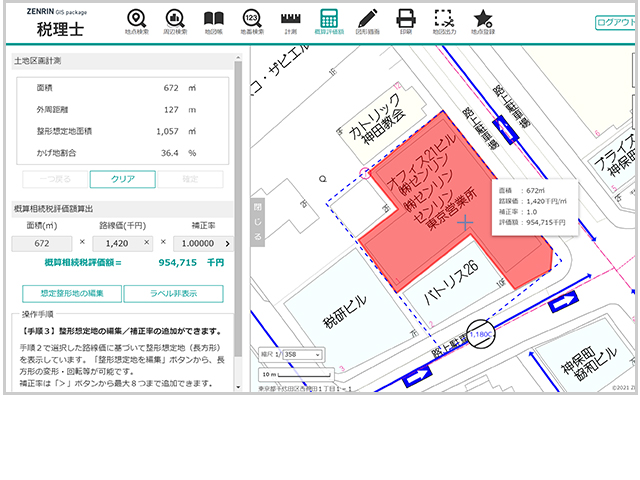Click the blue one-way arrow near 路上駐車場 at top
640x480 pixels.
click(506, 129)
